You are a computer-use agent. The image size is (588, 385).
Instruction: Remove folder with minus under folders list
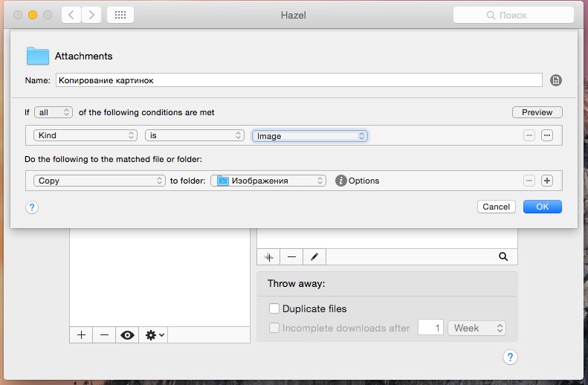[x=104, y=334]
